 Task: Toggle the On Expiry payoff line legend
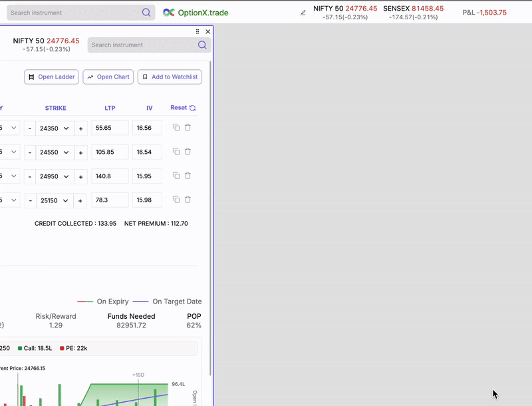tap(103, 302)
